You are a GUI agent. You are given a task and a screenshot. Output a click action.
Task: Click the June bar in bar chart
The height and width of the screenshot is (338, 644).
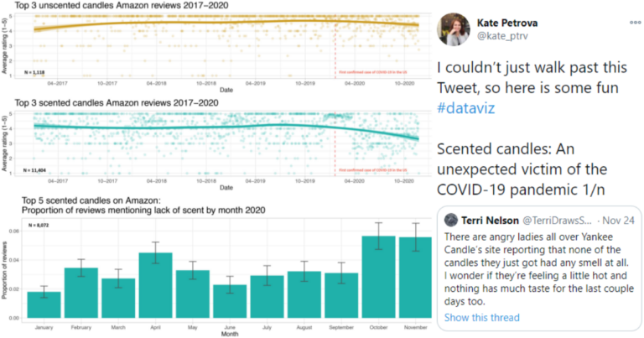(x=229, y=301)
